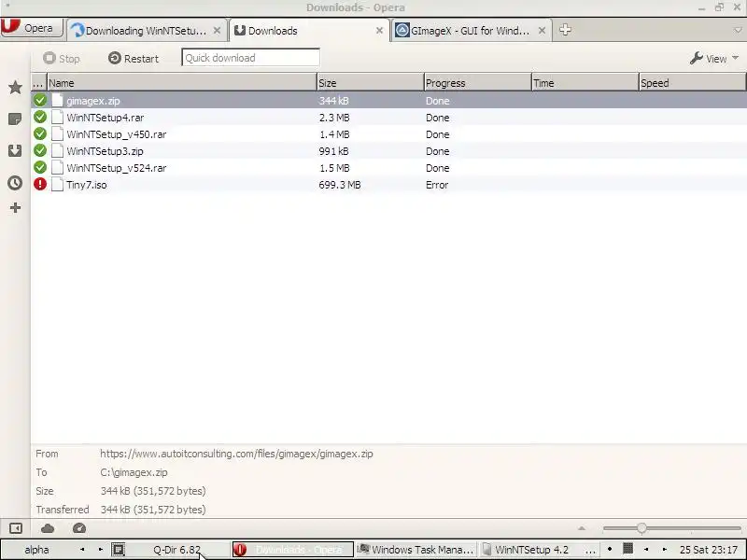This screenshot has width=747, height=560.
Task: Open the View dropdown menu
Action: tap(714, 58)
